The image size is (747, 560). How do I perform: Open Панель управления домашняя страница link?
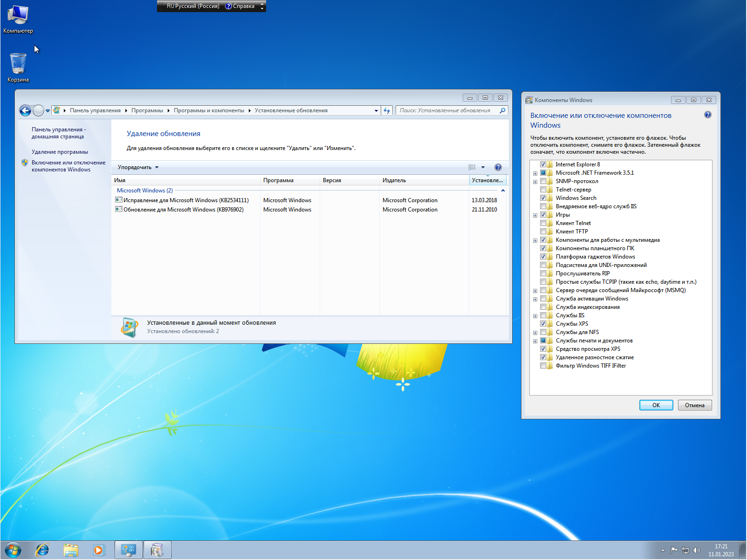59,133
